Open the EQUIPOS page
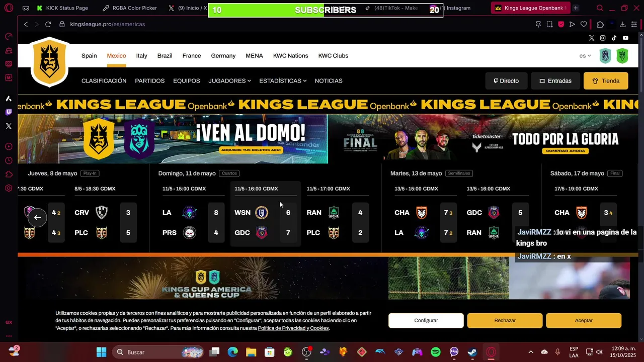The height and width of the screenshot is (362, 644). [x=186, y=80]
